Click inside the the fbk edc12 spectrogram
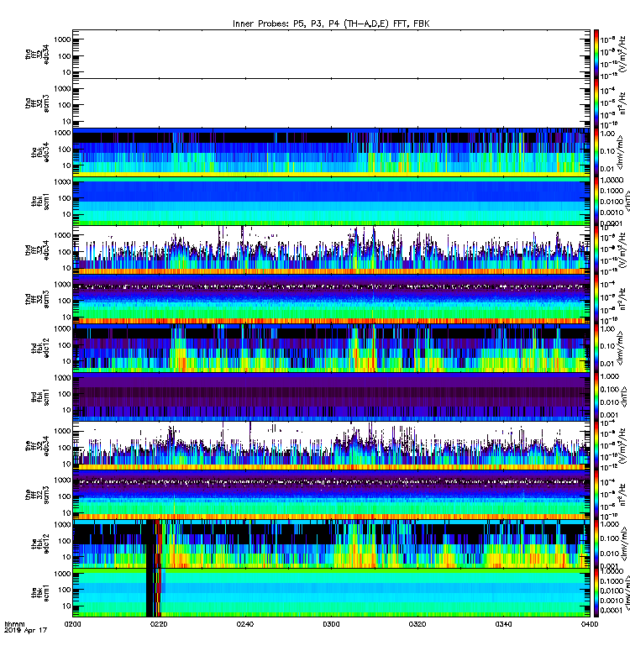 point(331,544)
